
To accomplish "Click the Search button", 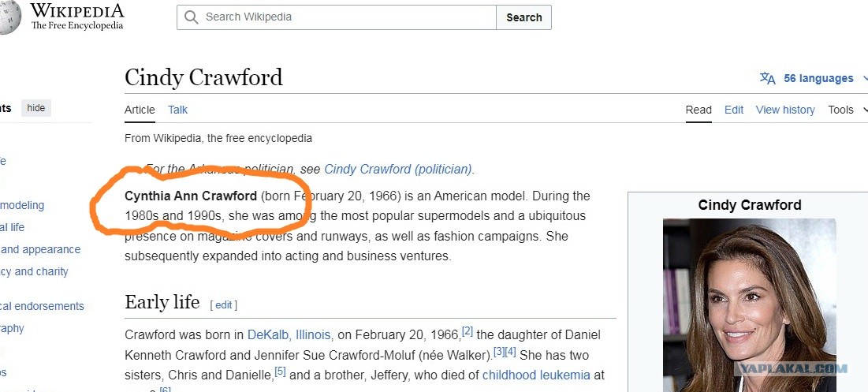I will pos(523,17).
